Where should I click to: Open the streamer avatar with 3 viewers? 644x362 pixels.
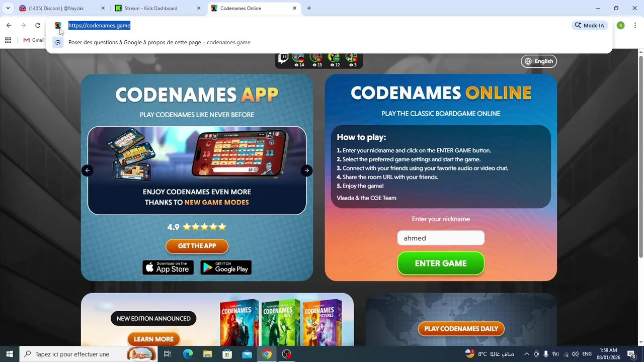click(351, 58)
